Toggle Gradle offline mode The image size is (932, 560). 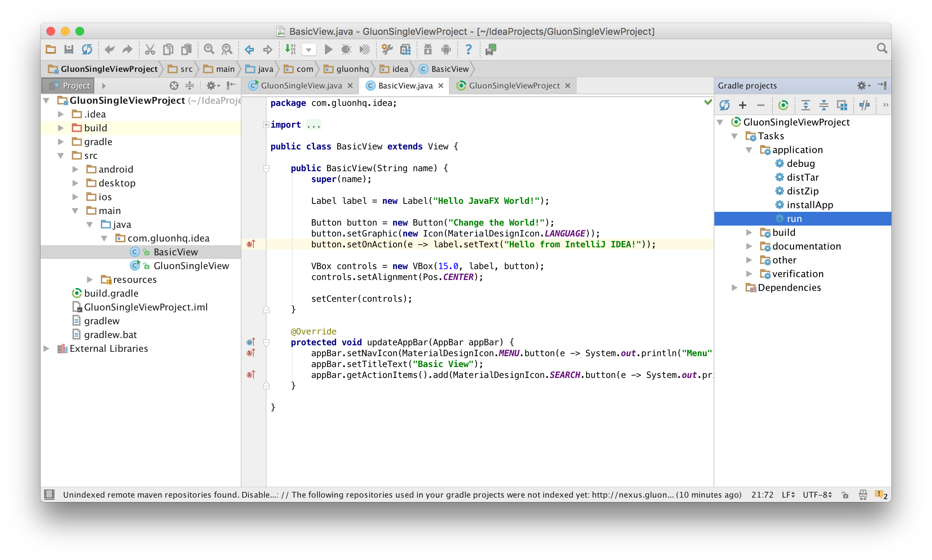pos(865,105)
